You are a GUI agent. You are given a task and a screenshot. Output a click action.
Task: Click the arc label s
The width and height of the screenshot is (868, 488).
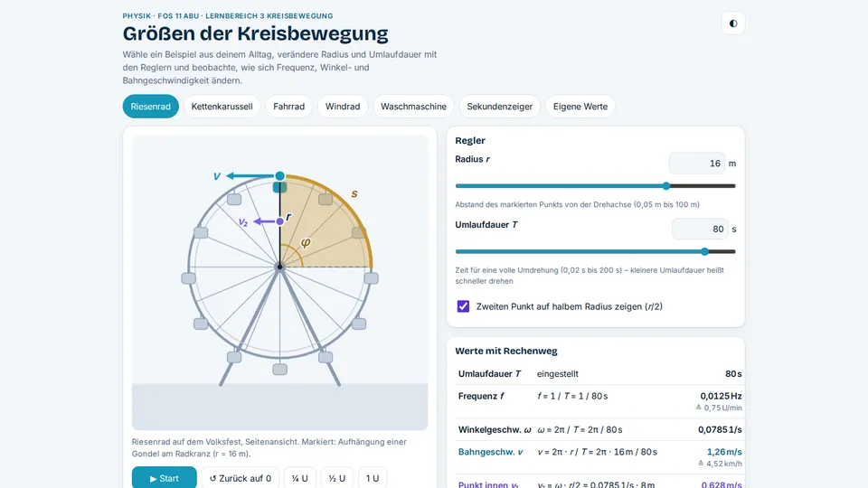pyautogui.click(x=354, y=193)
